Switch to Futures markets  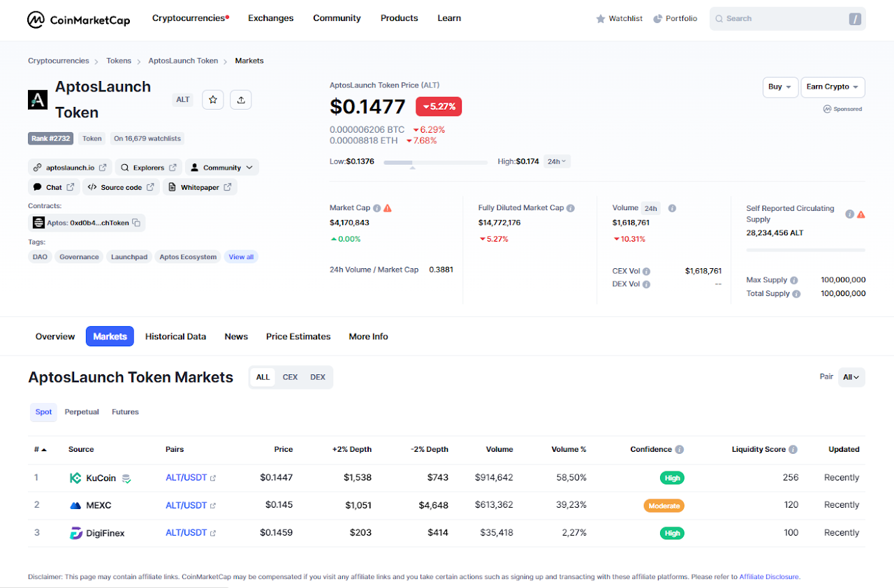coord(125,412)
